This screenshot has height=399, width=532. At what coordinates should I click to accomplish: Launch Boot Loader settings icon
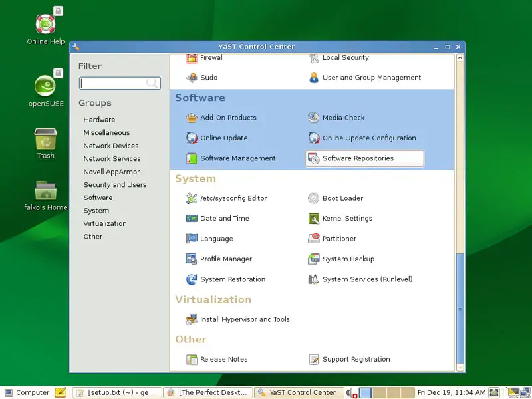tap(313, 198)
